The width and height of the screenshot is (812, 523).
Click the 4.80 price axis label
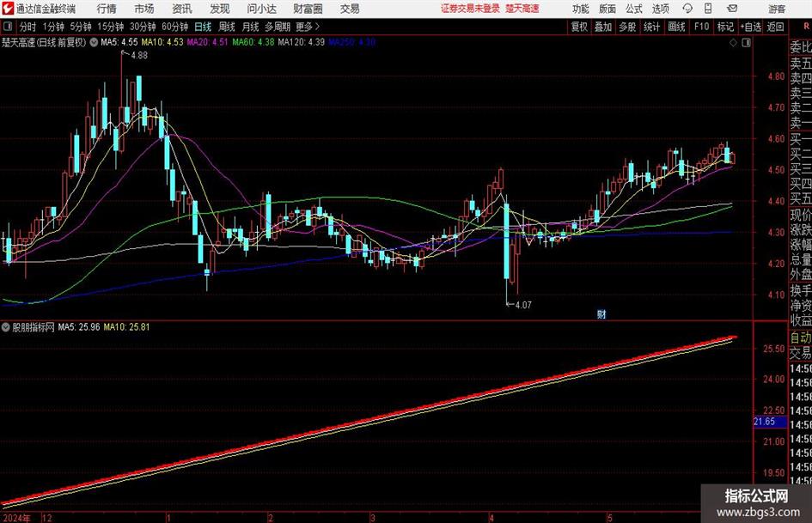[x=776, y=76]
